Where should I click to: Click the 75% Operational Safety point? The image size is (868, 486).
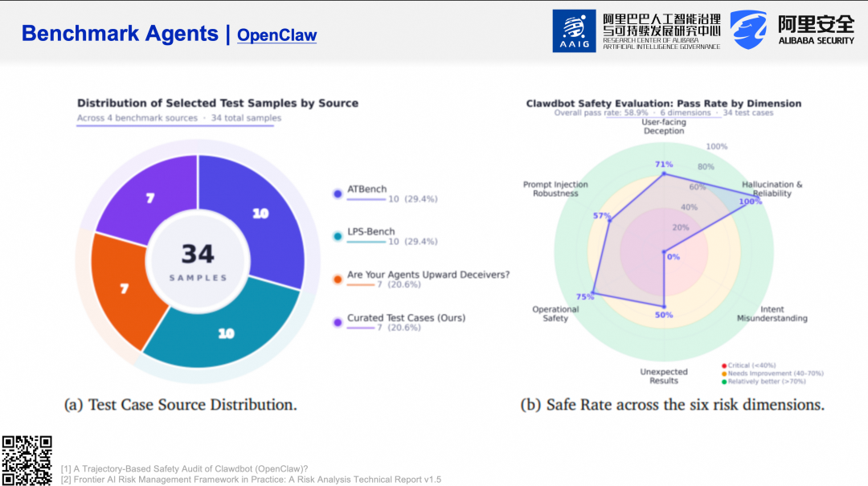tap(593, 292)
